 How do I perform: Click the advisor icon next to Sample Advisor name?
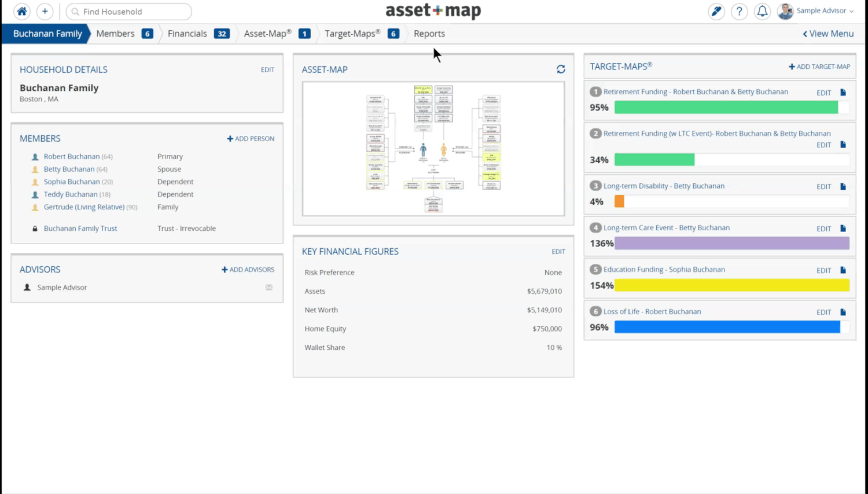(26, 287)
